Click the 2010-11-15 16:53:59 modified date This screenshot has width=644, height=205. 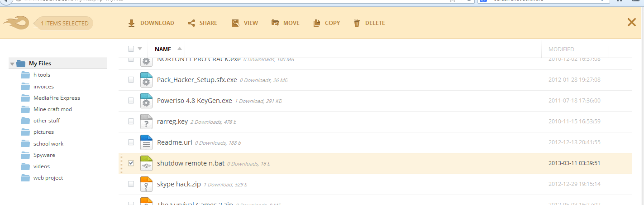(x=574, y=122)
